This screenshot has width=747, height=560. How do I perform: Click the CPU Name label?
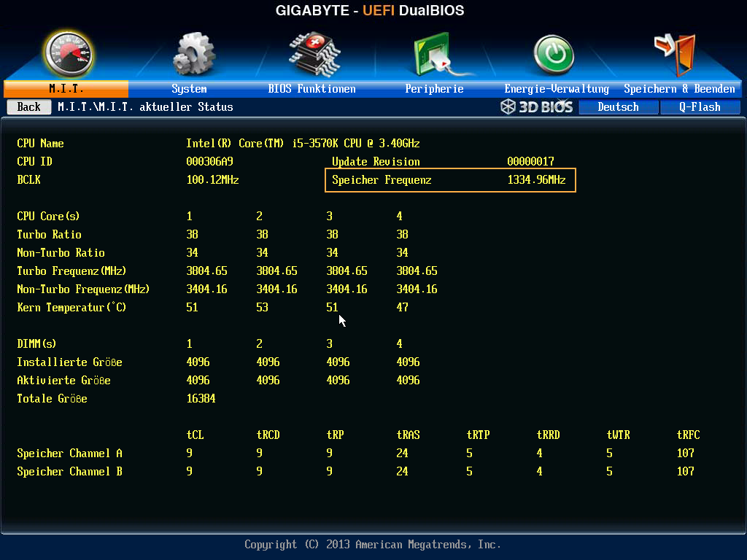click(x=40, y=144)
